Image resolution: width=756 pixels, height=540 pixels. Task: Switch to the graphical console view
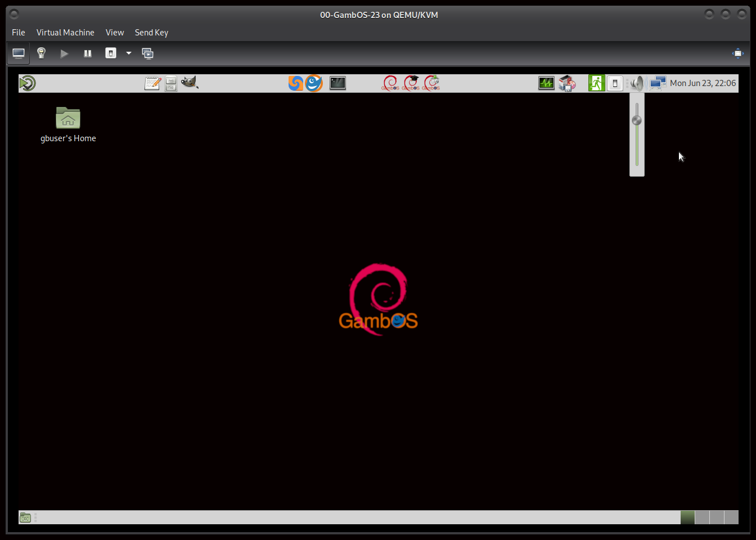pos(19,53)
